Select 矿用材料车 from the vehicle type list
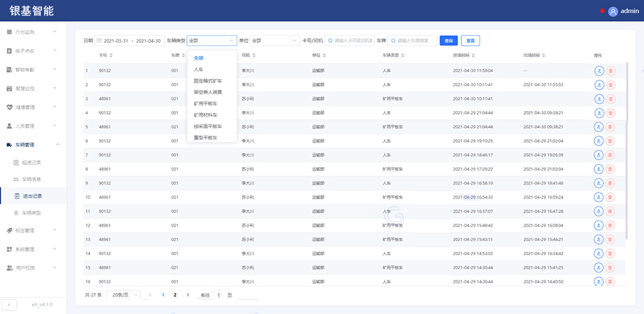 (x=205, y=115)
